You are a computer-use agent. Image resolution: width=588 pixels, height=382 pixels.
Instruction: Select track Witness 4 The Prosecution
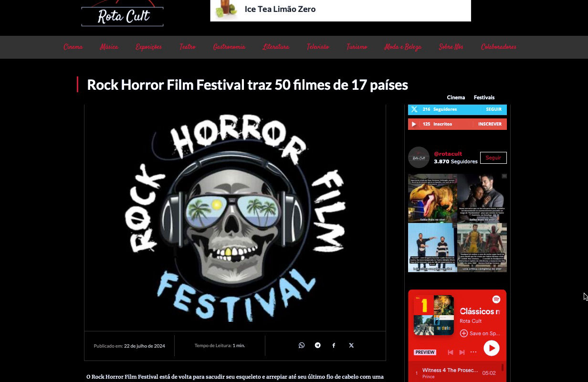point(450,371)
